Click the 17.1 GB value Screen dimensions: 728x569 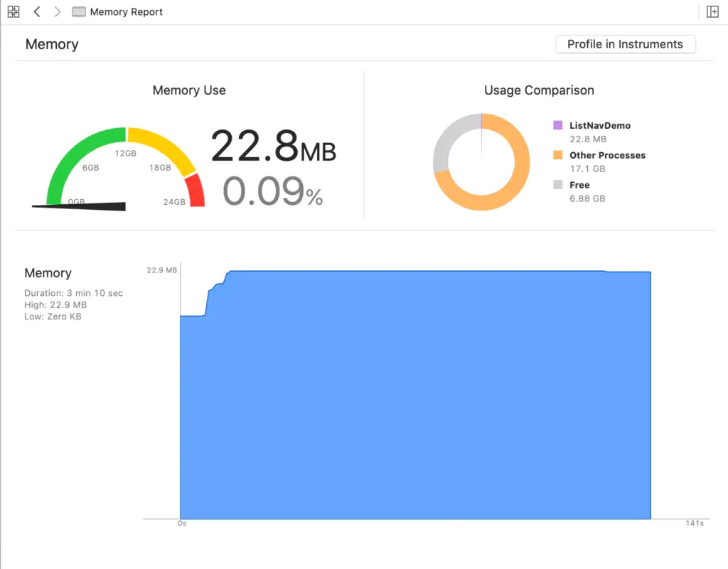[x=587, y=169]
